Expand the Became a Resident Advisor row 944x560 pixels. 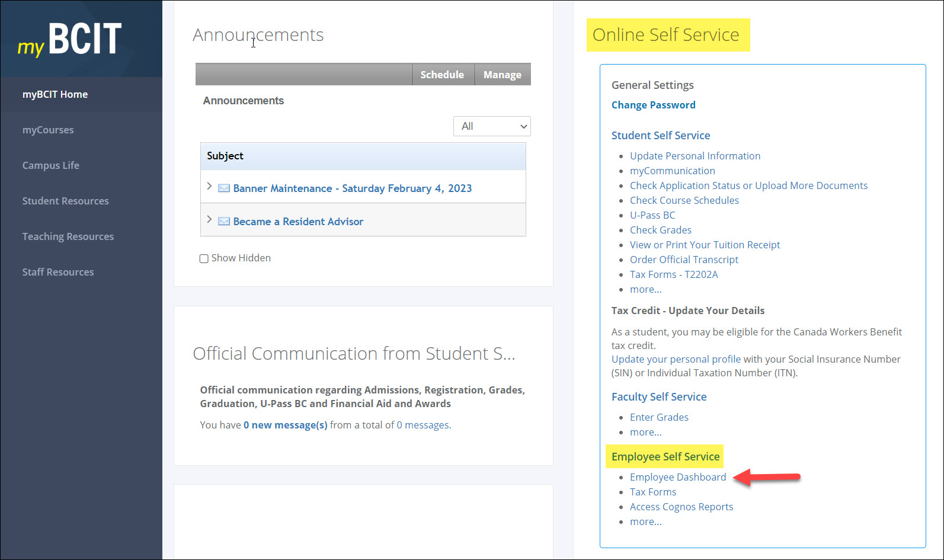tap(209, 220)
